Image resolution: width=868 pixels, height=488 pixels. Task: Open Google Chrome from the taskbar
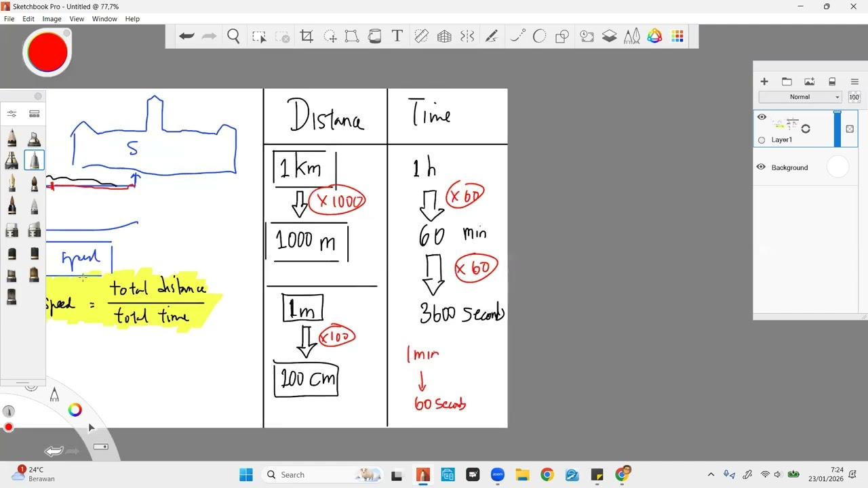[547, 474]
